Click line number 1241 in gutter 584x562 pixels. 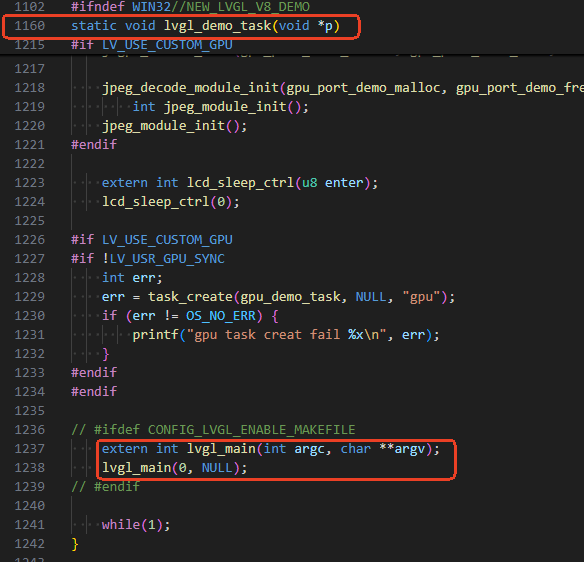(29, 525)
